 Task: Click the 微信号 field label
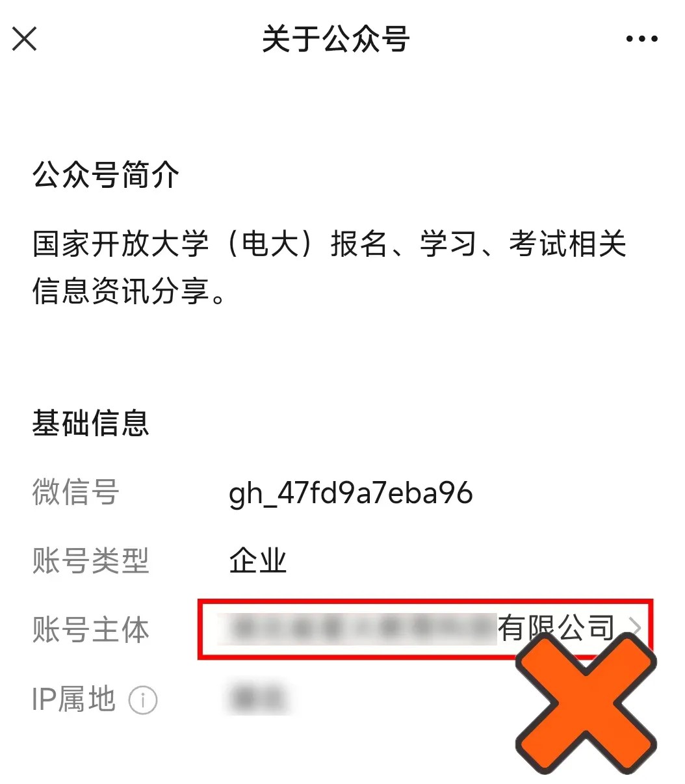[76, 492]
